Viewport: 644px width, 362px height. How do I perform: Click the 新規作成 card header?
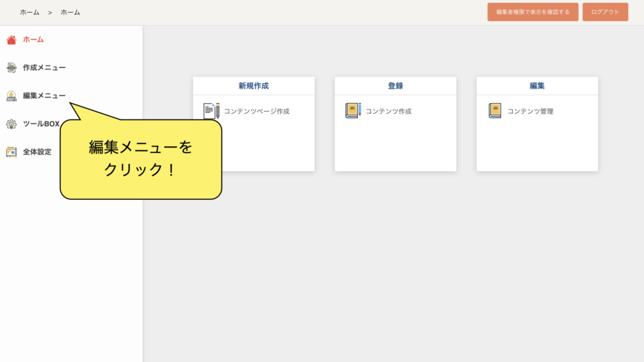tap(253, 86)
